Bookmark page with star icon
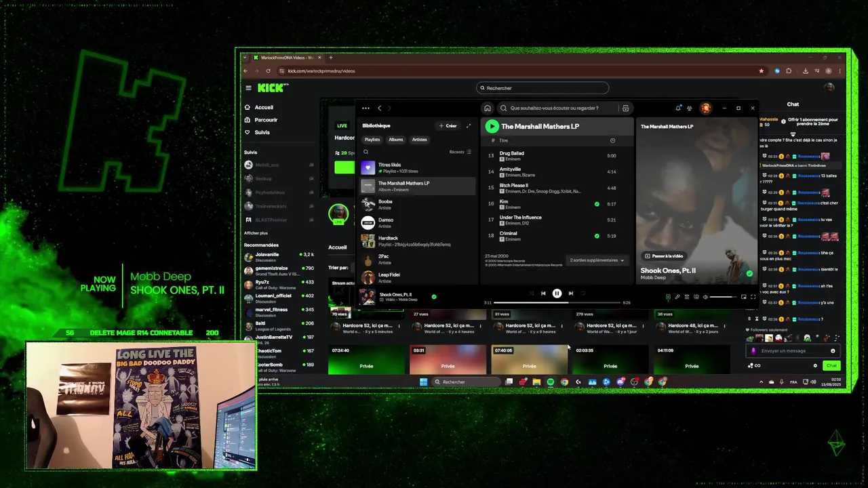Viewport: 868px width, 488px height. pyautogui.click(x=761, y=70)
